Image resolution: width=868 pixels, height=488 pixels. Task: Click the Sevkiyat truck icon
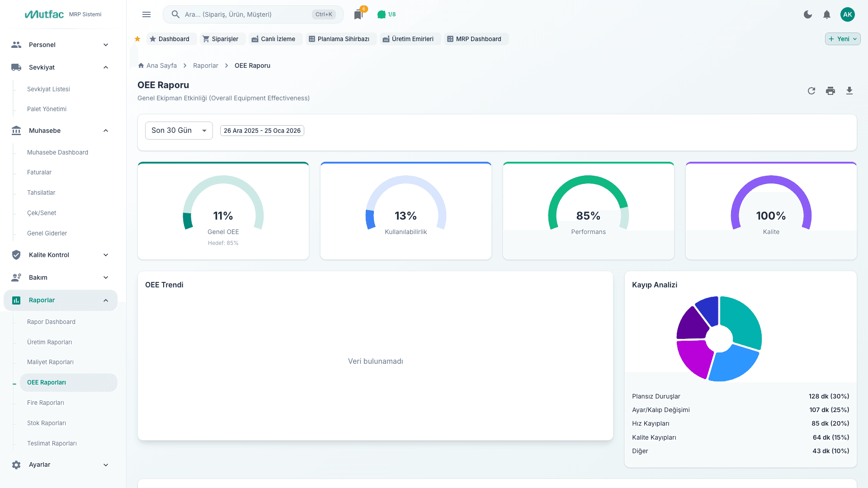click(16, 67)
